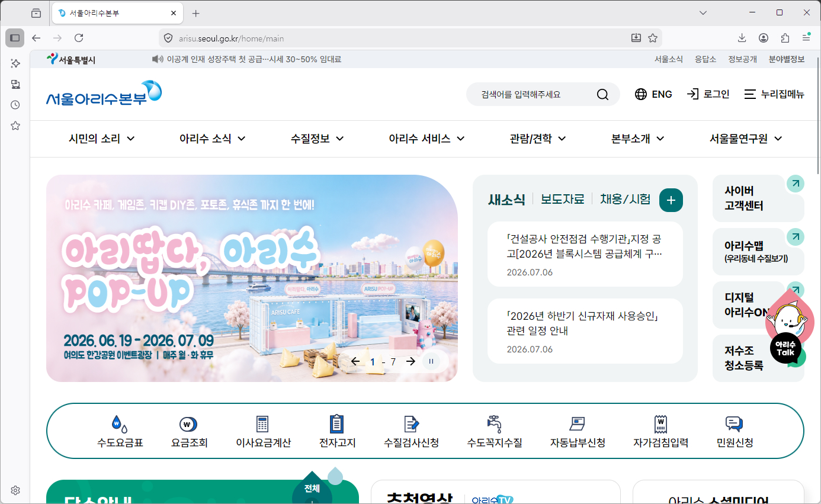Click the browser reload button

pos(79,38)
